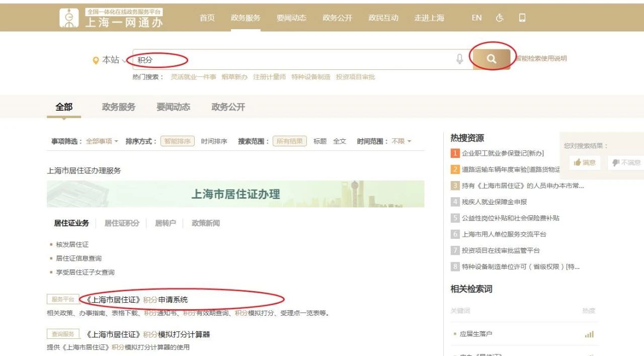This screenshot has height=356, width=644.
Task: Expand the 全部事项 filter dropdown
Action: pos(102,141)
